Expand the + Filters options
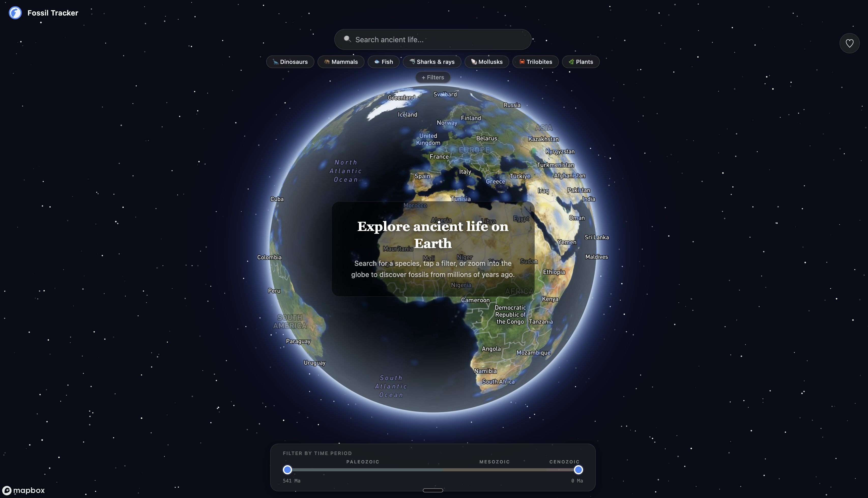868x498 pixels. tap(433, 77)
